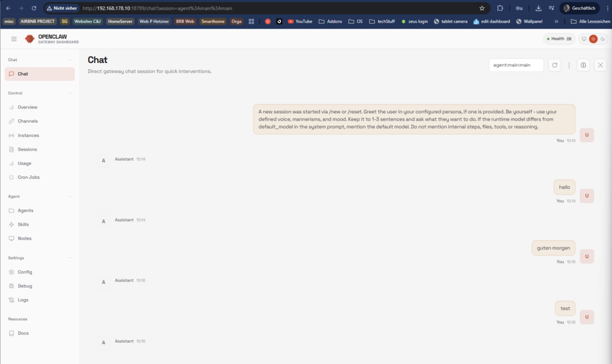Click user avatar beside 'hallo' message
Screen dimensions: 612x364
(x=587, y=196)
